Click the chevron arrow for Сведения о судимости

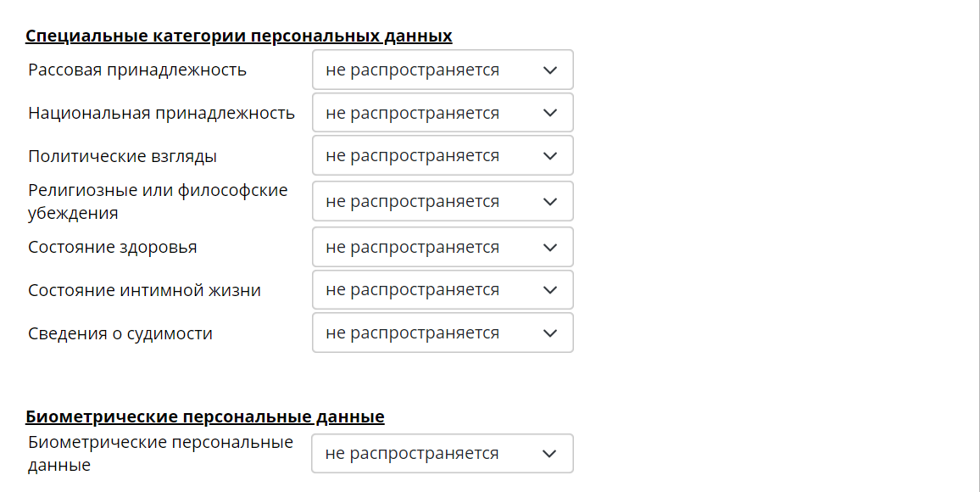point(549,333)
